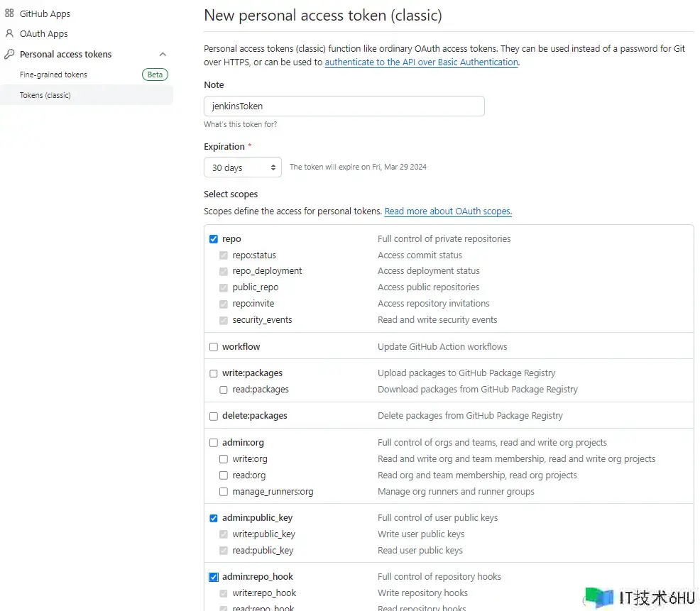Click the Note input field
The width and height of the screenshot is (700, 611).
click(344, 106)
